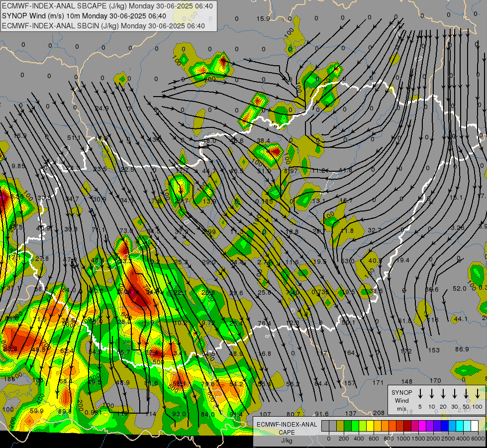The width and height of the screenshot is (487, 448).
Task: Pick the olive swatch in the CAPE legend
Action: pyautogui.click(x=340, y=426)
